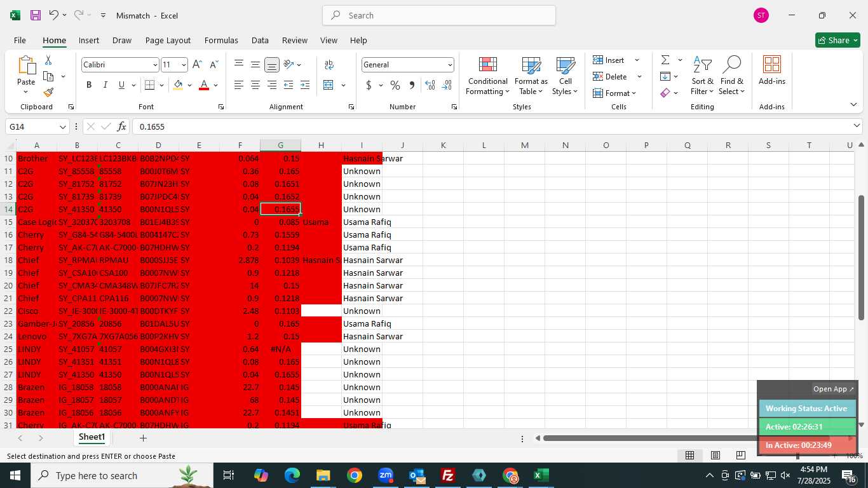Click the Save icon in the title bar
The image size is (868, 488).
36,15
